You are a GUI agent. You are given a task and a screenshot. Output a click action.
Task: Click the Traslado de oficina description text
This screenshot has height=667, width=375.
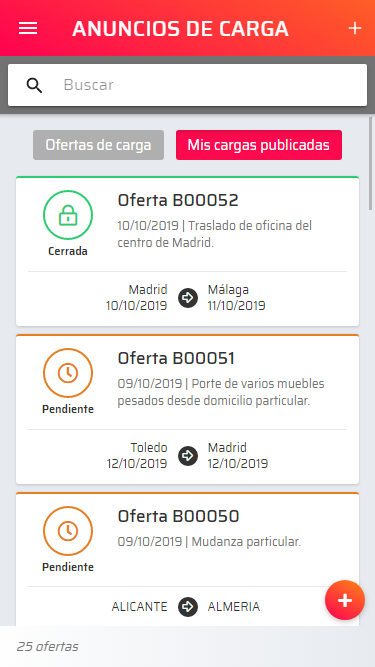tap(215, 234)
